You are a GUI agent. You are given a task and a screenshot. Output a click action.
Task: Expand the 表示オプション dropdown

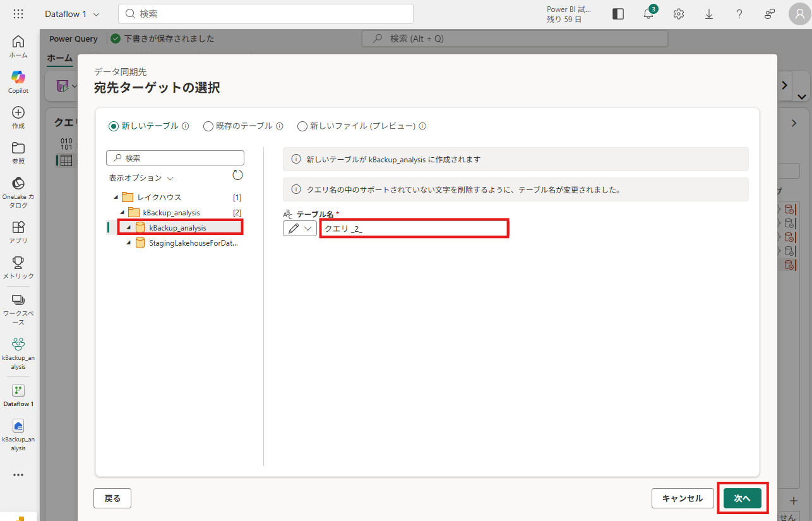141,178
